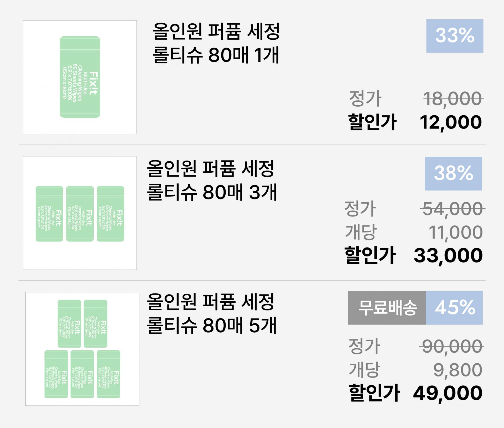The image size is (504, 428).
Task: Click the 개당 label of the 3-pack
Action: click(x=361, y=232)
